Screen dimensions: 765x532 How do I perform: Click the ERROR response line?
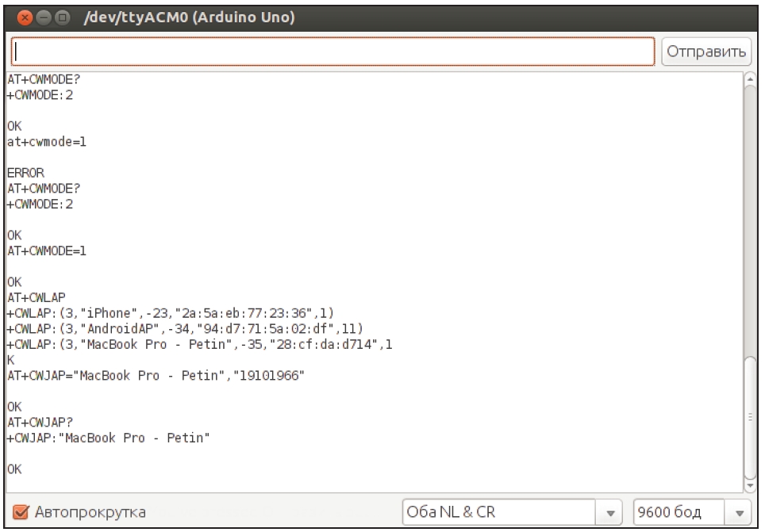coord(25,173)
